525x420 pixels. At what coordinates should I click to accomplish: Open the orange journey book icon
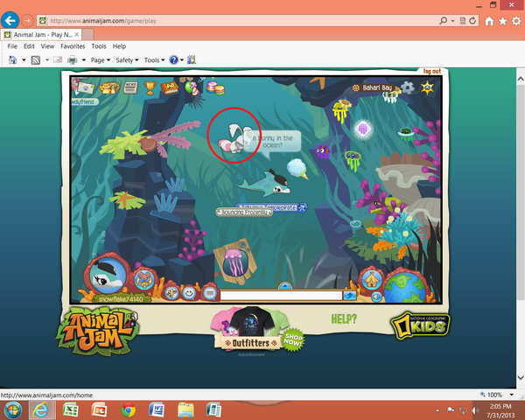(170, 87)
